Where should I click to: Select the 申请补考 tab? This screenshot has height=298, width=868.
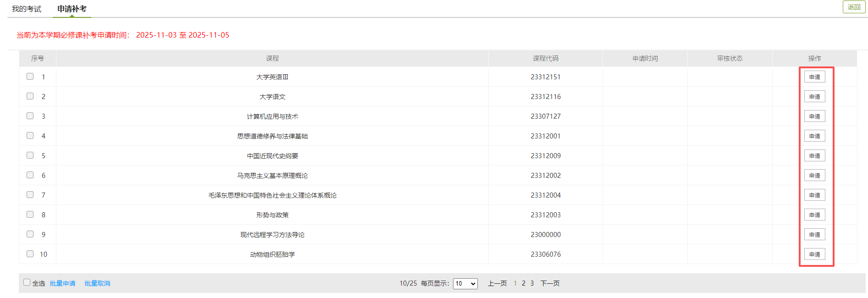[72, 9]
